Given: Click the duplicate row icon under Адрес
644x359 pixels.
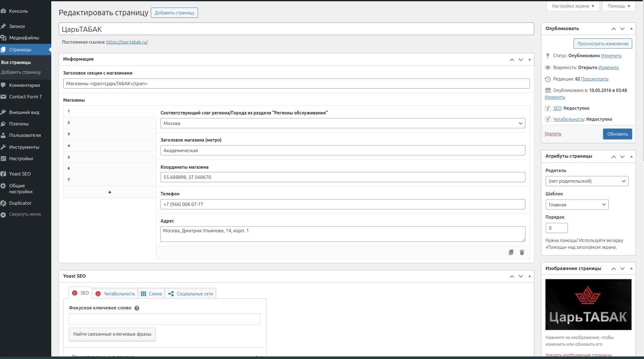Looking at the screenshot, I should [x=511, y=252].
